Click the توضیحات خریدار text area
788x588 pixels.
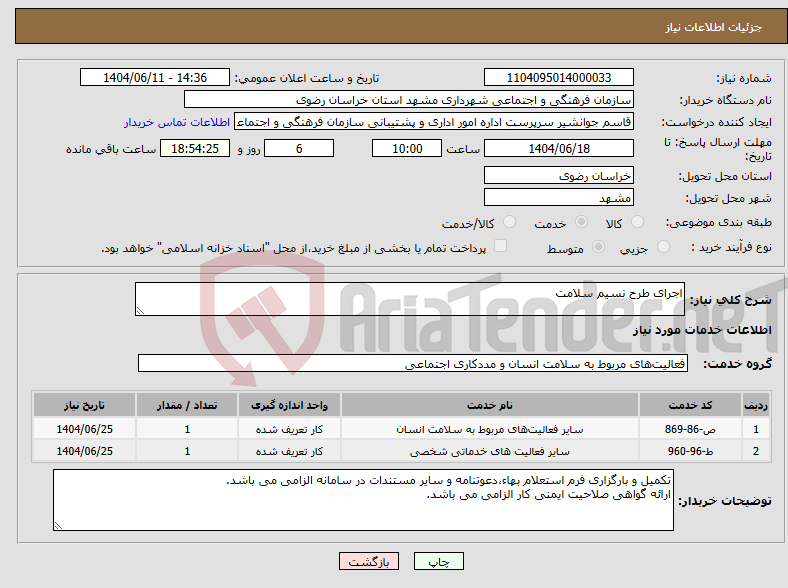pos(363,500)
